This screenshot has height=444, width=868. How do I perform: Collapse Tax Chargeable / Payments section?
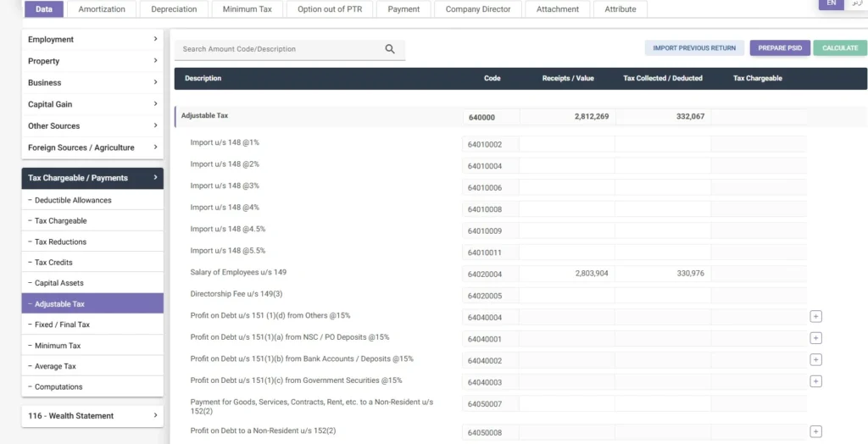[x=92, y=178]
